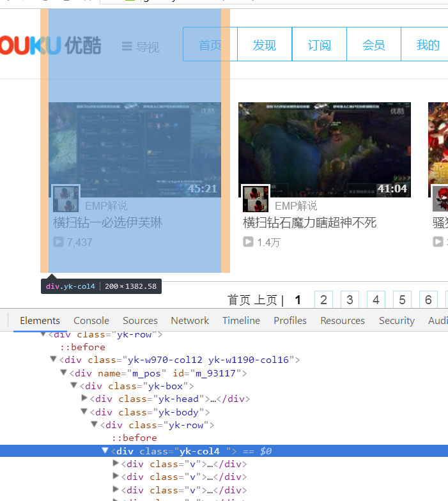448x501 pixels.
Task: Open the DevTools Timeline tab
Action: click(242, 321)
